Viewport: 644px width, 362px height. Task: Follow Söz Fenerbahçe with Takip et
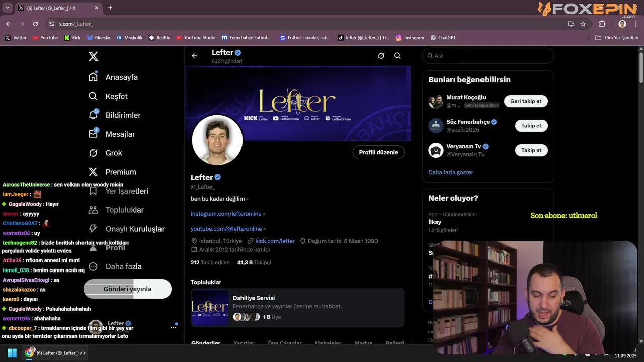tap(531, 126)
